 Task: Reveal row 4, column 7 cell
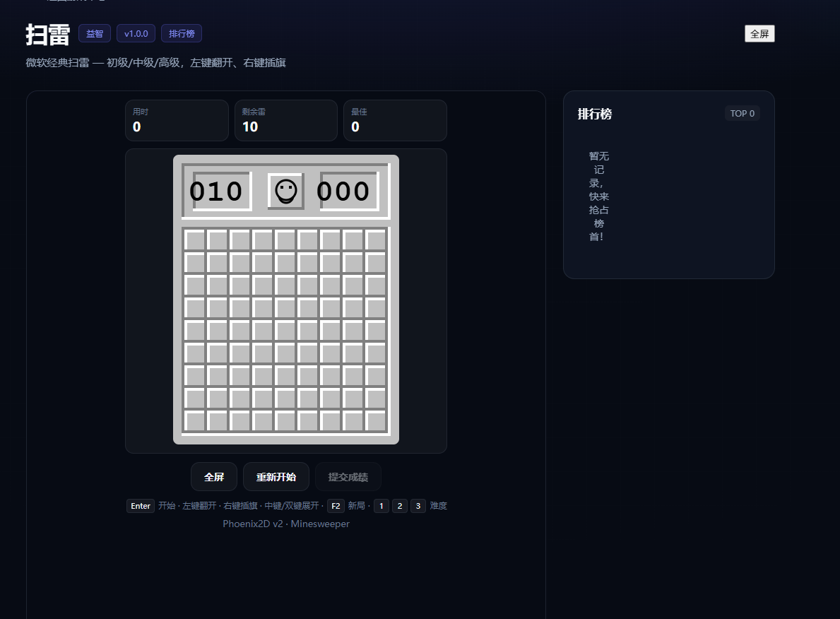pos(331,307)
